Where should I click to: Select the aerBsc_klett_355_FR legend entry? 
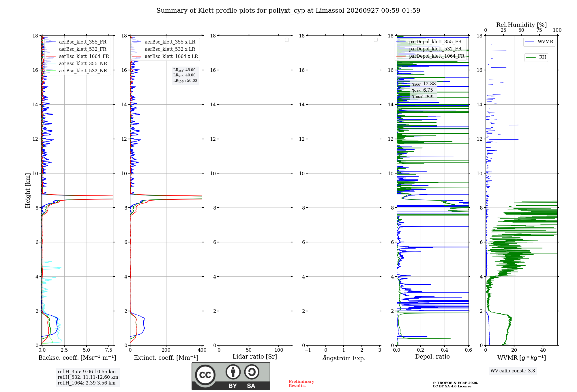click(78, 42)
